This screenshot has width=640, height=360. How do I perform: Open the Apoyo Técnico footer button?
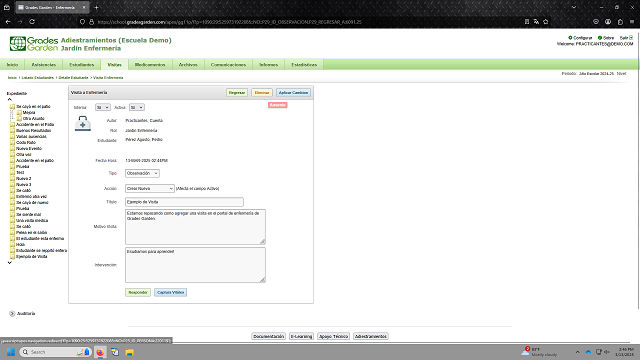click(333, 336)
